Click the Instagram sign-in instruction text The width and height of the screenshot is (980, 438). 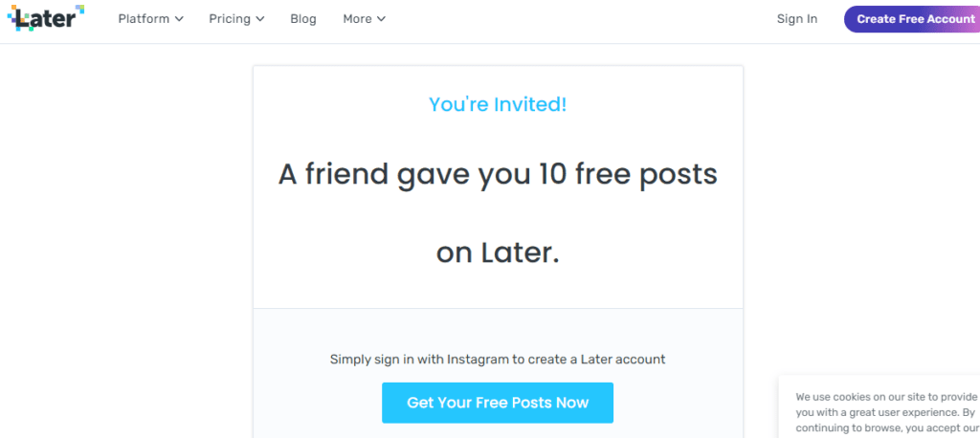(498, 360)
